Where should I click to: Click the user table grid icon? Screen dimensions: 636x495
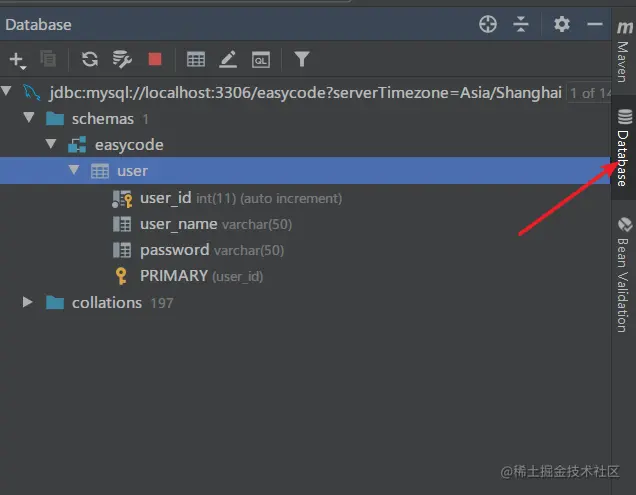(x=100, y=171)
